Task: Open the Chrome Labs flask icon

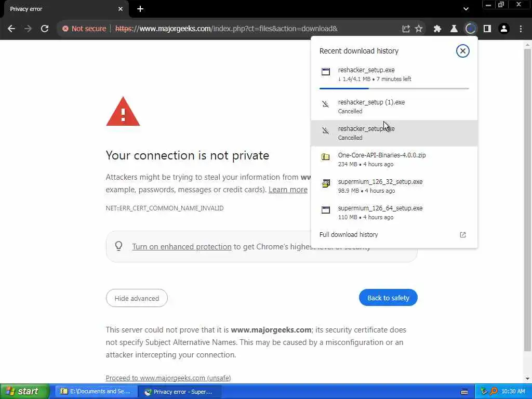Action: pos(454,29)
